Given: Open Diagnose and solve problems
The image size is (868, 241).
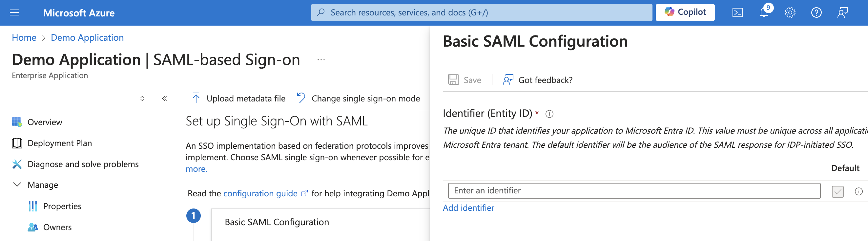Looking at the screenshot, I should (x=83, y=164).
